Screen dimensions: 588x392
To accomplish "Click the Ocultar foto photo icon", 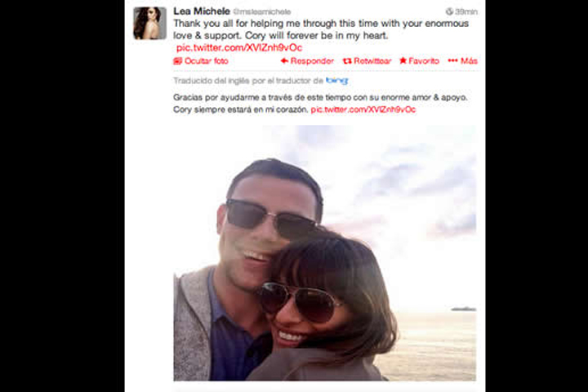I will 177,60.
